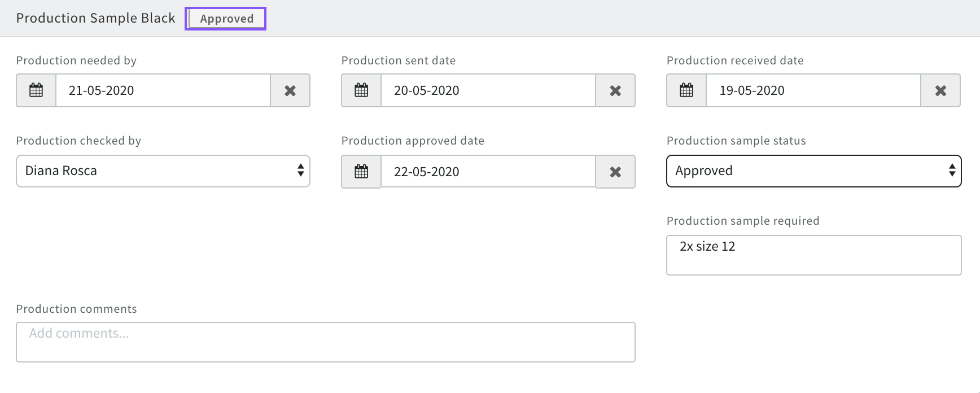Viewport: 980px width, 393px height.
Task: Clear the Production sent date
Action: pos(615,90)
